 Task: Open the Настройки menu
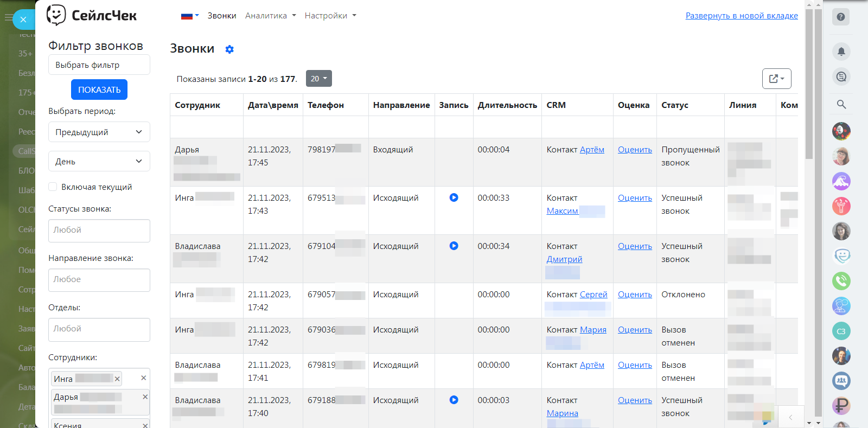coord(330,16)
